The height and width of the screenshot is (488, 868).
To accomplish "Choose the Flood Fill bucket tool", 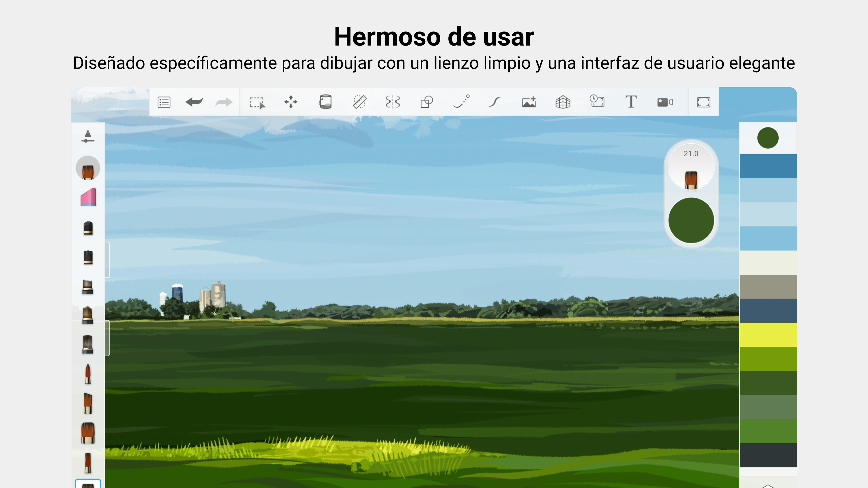I will [325, 102].
